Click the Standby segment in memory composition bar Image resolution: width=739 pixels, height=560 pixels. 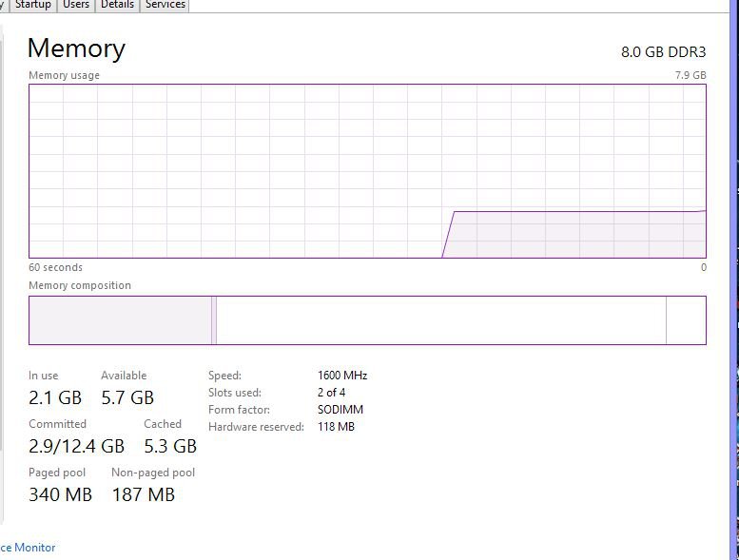pos(441,320)
